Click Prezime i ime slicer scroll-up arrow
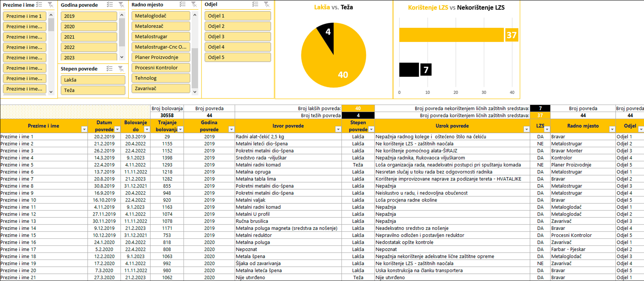The image size is (644, 281). pos(51,15)
